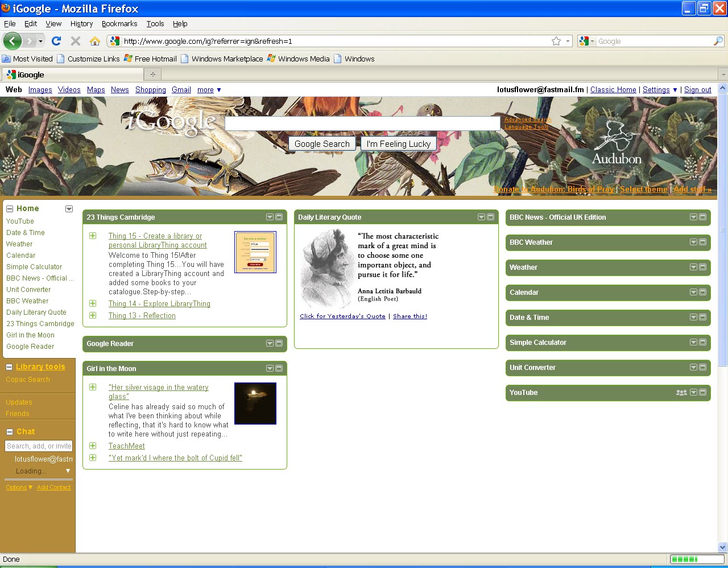Collapse the Library tools sidebar section
728x568 pixels.
pos(9,367)
